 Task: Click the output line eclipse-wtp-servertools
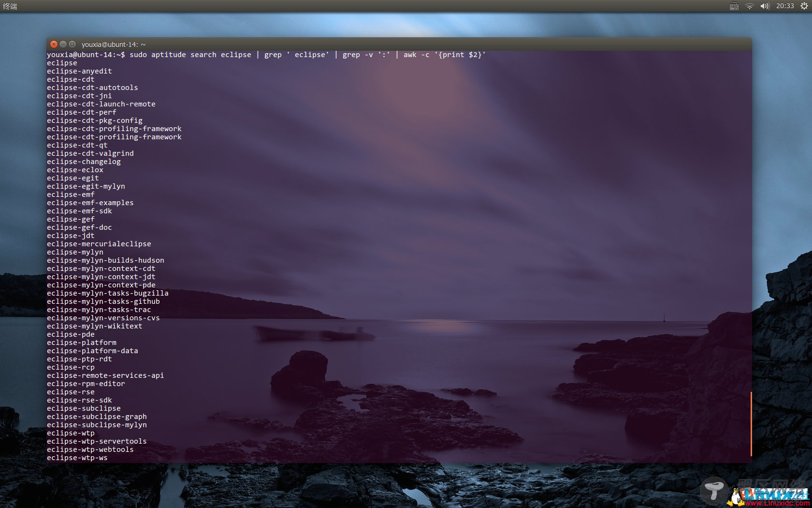[x=97, y=441]
